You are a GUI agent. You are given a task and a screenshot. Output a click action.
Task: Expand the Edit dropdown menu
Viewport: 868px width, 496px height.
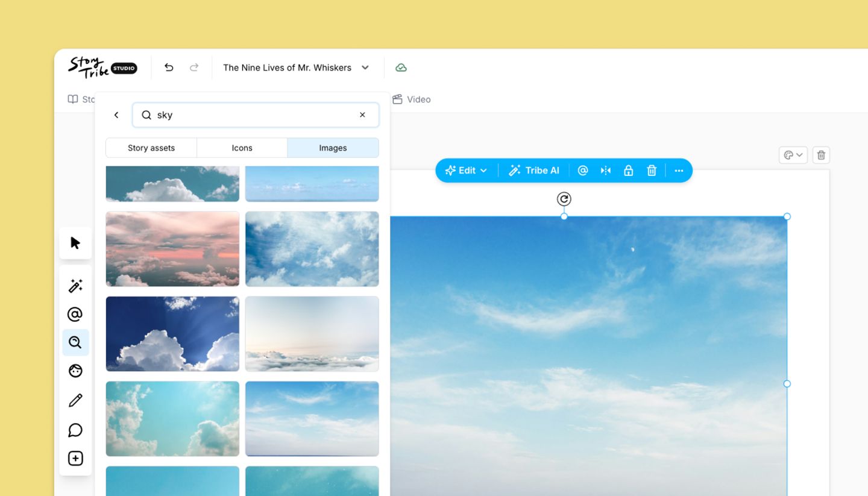(466, 171)
